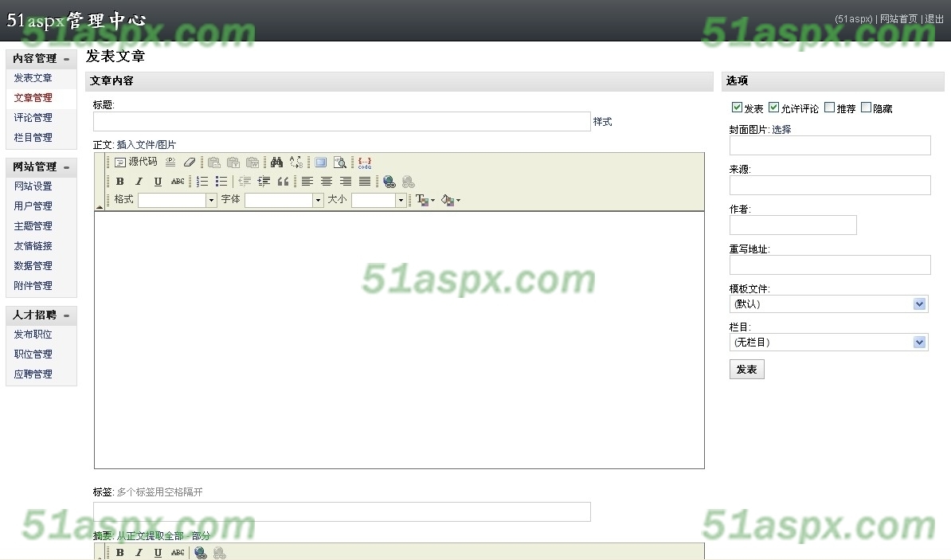Collapse the 内容管理 sidebar section
Image resolution: width=951 pixels, height=560 pixels.
pos(66,59)
